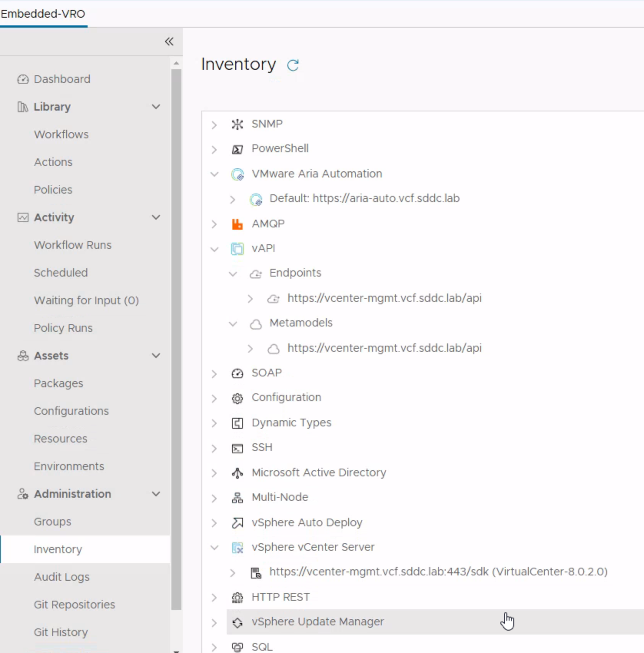Viewport: 644px width, 653px height.
Task: Select the Metamodels vcenter-mgmt api entry
Action: click(x=384, y=348)
